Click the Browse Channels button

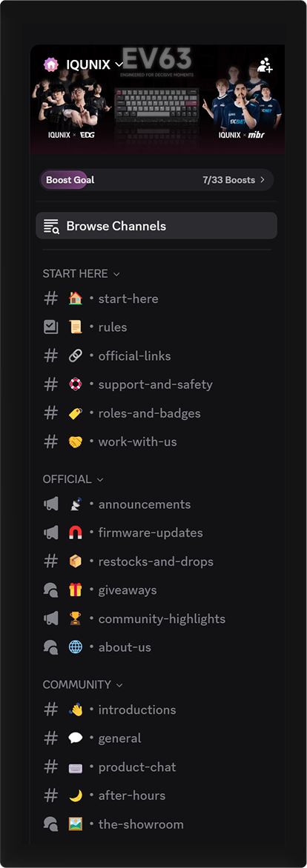click(156, 226)
